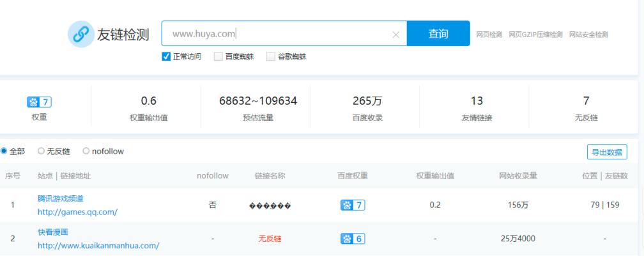The image size is (644, 256).
Task: Click the 否 nofollow cell in row 1
Action: click(x=212, y=205)
